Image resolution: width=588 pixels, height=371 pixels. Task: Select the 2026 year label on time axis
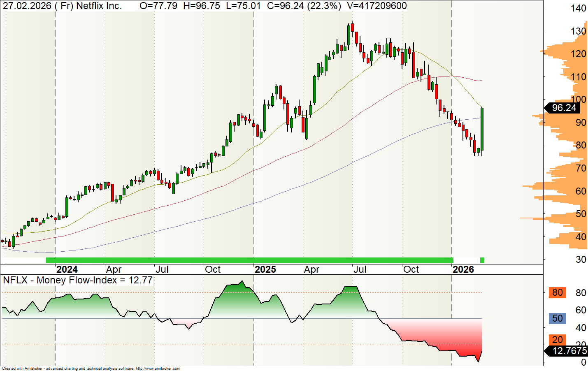[463, 269]
